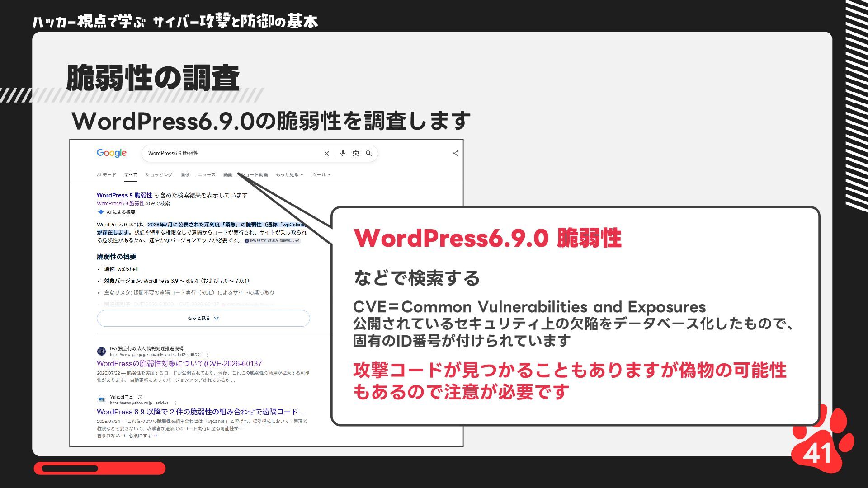
Task: Click the subtitle WordPress6.9.0の脆弱性を調査します
Action: click(x=271, y=121)
